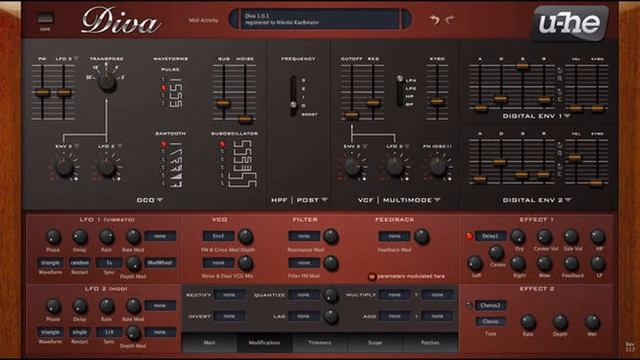
Task: Click the Quantize amount knob
Action: (x=331, y=296)
